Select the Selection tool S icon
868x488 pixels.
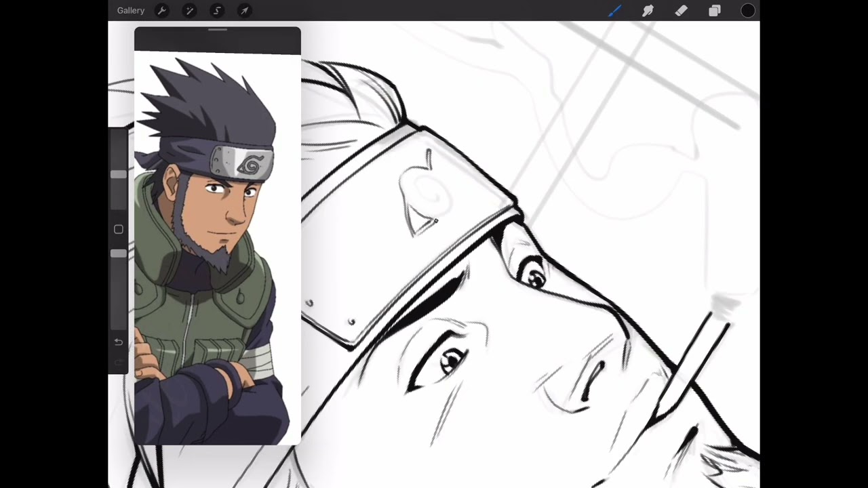tap(217, 11)
